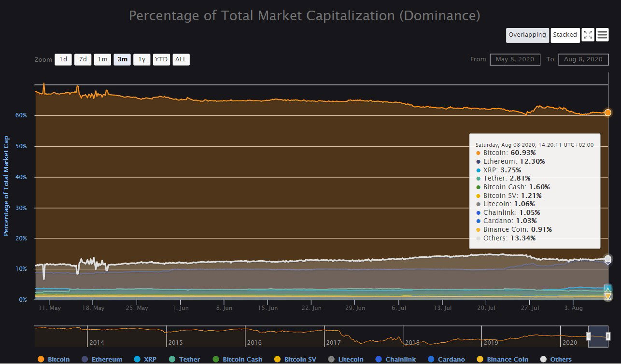This screenshot has width=621, height=364.
Task: Click the From date field
Action: click(515, 59)
